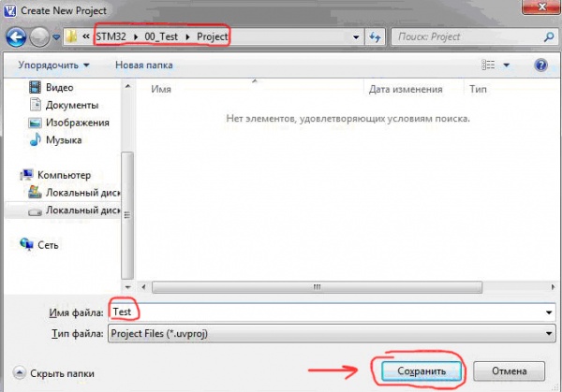Click the Сеть network icon
The image size is (562, 392).
pyautogui.click(x=26, y=244)
